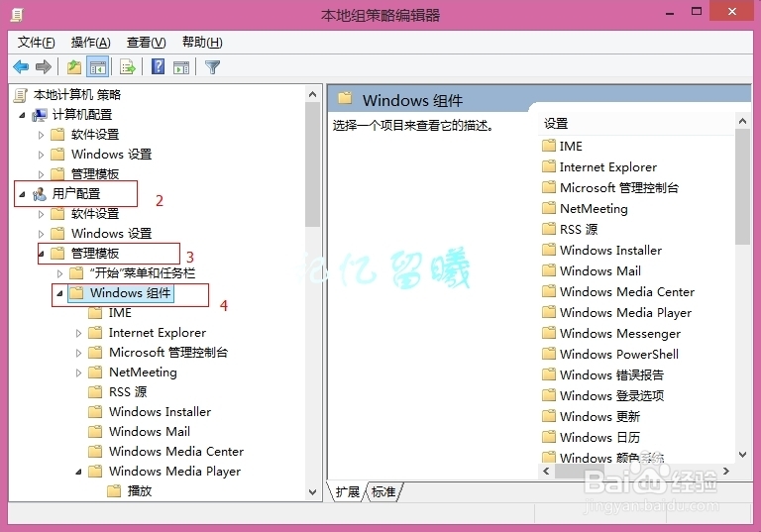Viewport: 761px width, 532px height.
Task: Click tree pane scroll up arrow
Action: (x=312, y=94)
